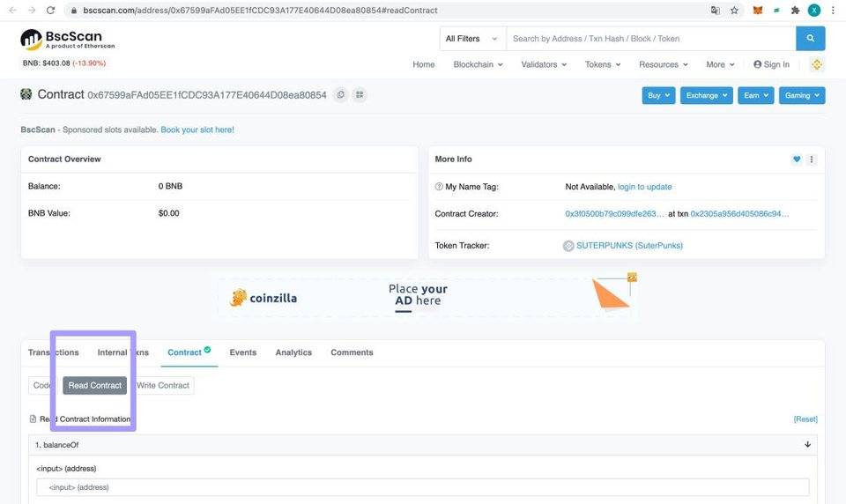The image size is (846, 504).
Task: Click the blue search magnifier button
Action: tap(810, 39)
